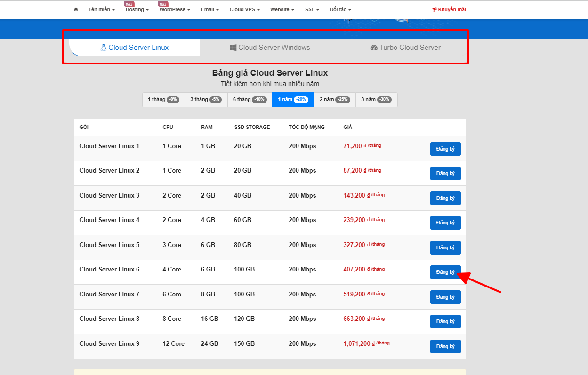This screenshot has height=375, width=588.
Task: Click Đăng ký for Cloud Server Linux 6
Action: pyautogui.click(x=445, y=272)
